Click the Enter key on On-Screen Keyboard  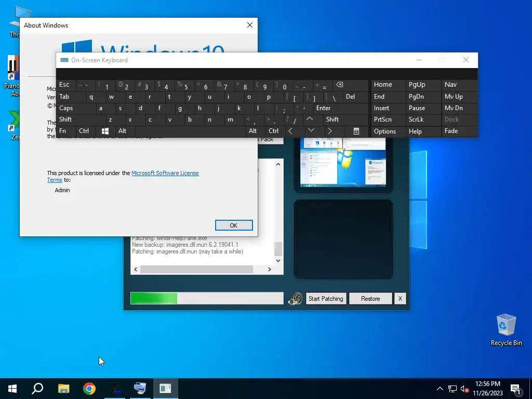coord(341,108)
